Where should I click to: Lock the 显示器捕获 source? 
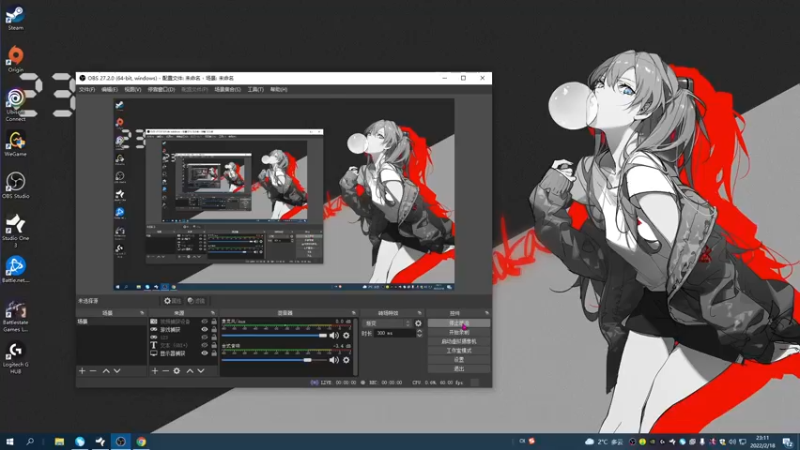[x=214, y=353]
